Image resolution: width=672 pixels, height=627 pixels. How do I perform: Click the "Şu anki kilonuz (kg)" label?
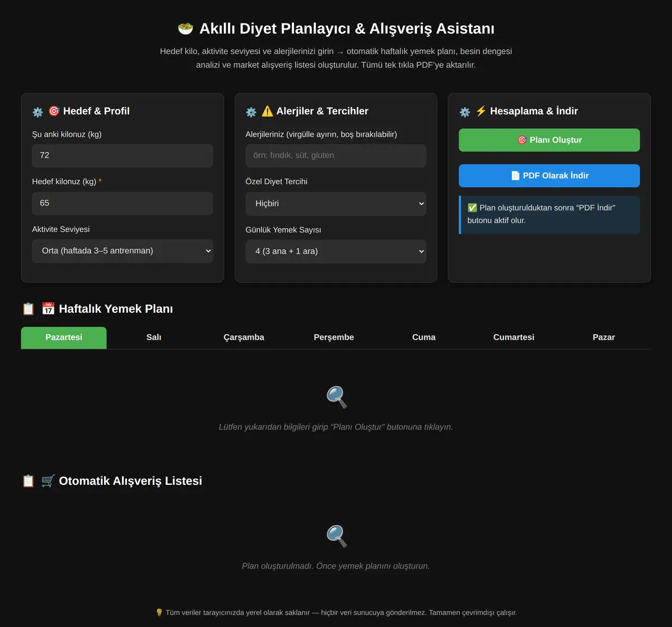click(x=67, y=134)
